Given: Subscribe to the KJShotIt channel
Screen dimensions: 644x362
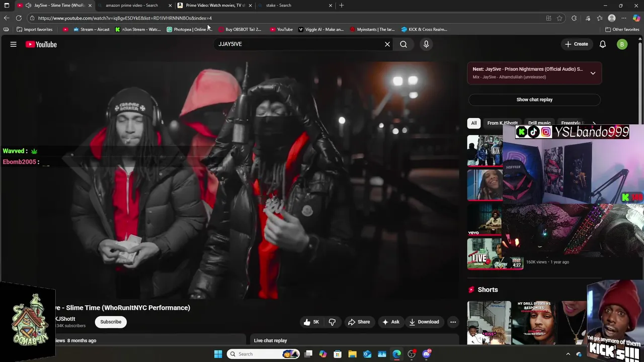Looking at the screenshot, I should pyautogui.click(x=111, y=322).
